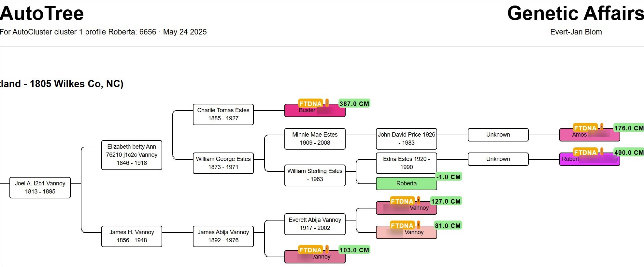Click the orange count marker next to Amos's FTDNA badge
Image resolution: width=644 pixels, height=267 pixels.
click(602, 127)
